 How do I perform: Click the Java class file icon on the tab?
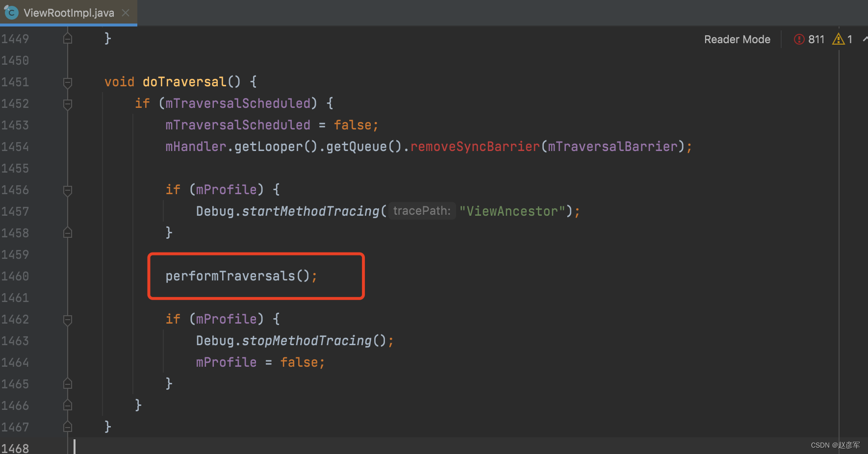pyautogui.click(x=11, y=13)
